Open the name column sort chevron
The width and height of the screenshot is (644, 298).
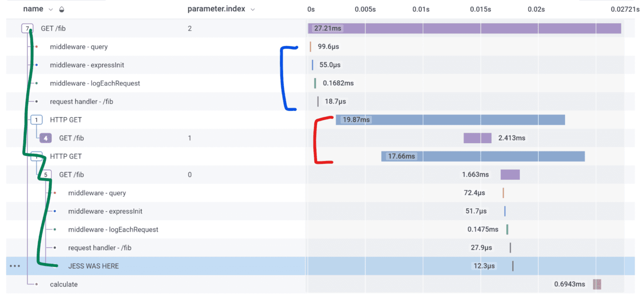point(51,9)
